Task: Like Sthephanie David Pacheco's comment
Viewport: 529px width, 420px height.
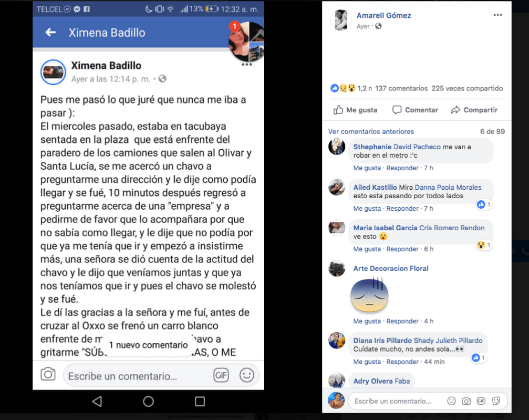Action: pyautogui.click(x=367, y=168)
